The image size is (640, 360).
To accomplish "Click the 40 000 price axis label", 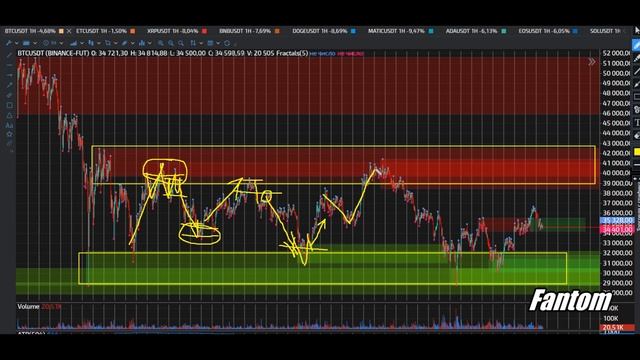I will (x=617, y=173).
